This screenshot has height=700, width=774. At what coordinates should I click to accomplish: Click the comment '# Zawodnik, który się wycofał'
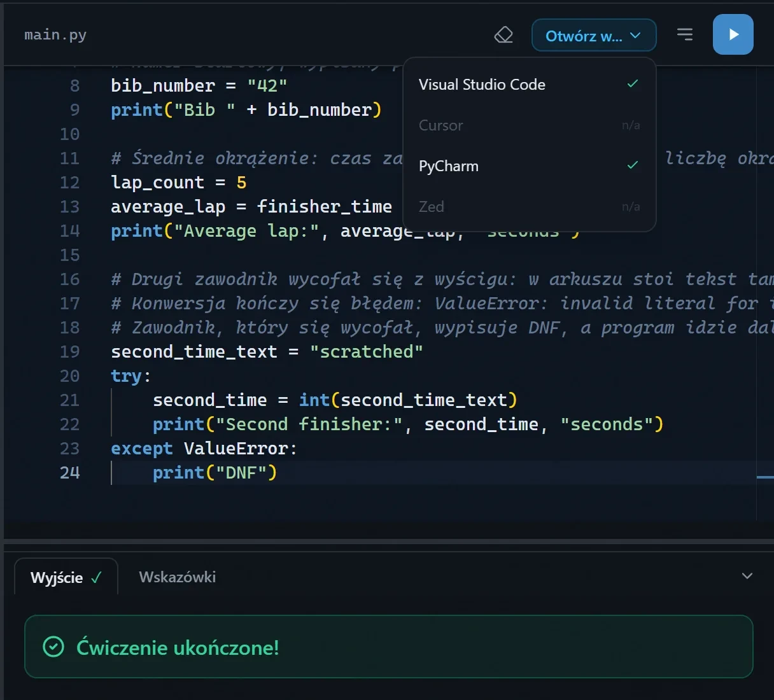[x=442, y=328]
